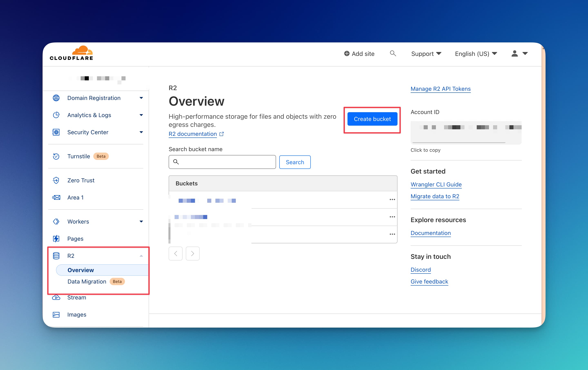Open Manage R2 API Tokens link
588x370 pixels.
point(441,89)
